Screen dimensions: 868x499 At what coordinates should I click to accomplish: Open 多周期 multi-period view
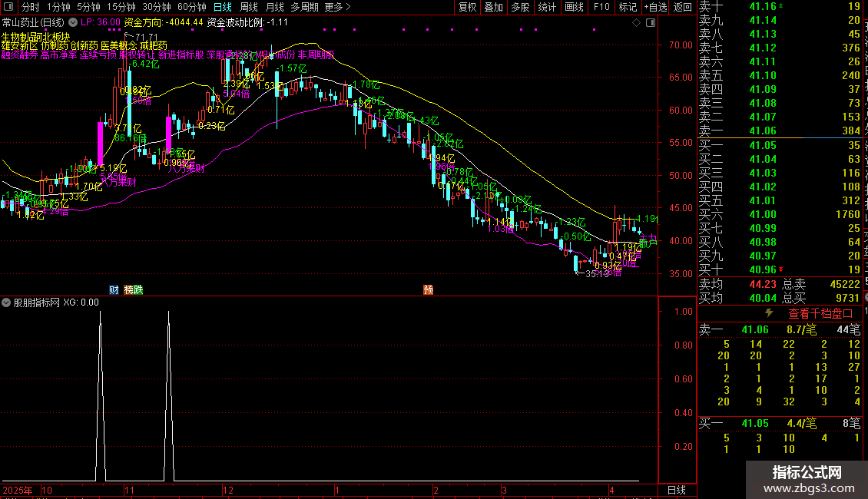[x=304, y=7]
